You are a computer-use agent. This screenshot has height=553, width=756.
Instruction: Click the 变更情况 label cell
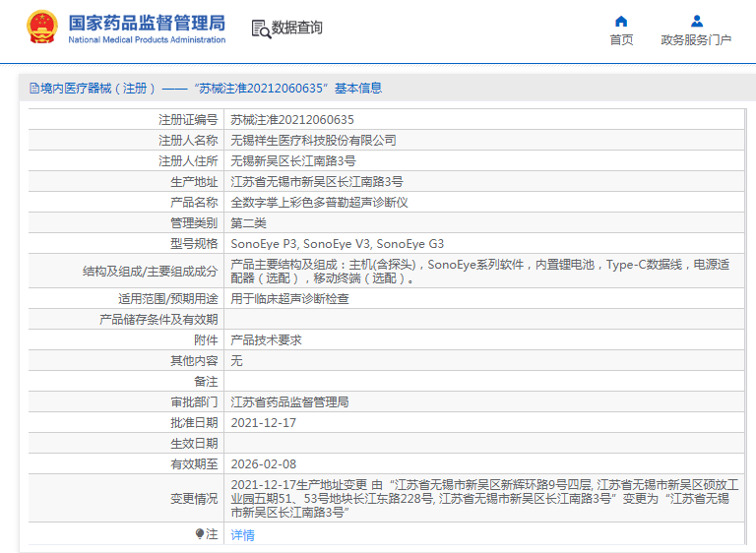click(125, 499)
